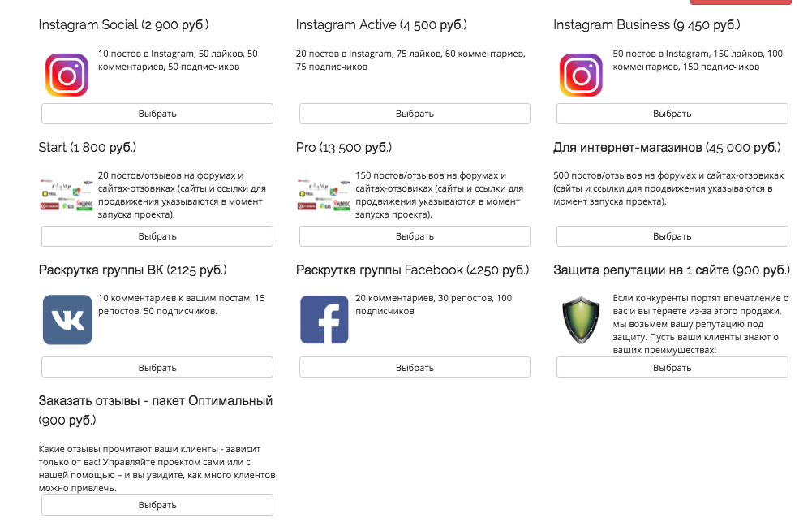Choose the Раскрутка группы ВК service
812x531 pixels.
157,368
